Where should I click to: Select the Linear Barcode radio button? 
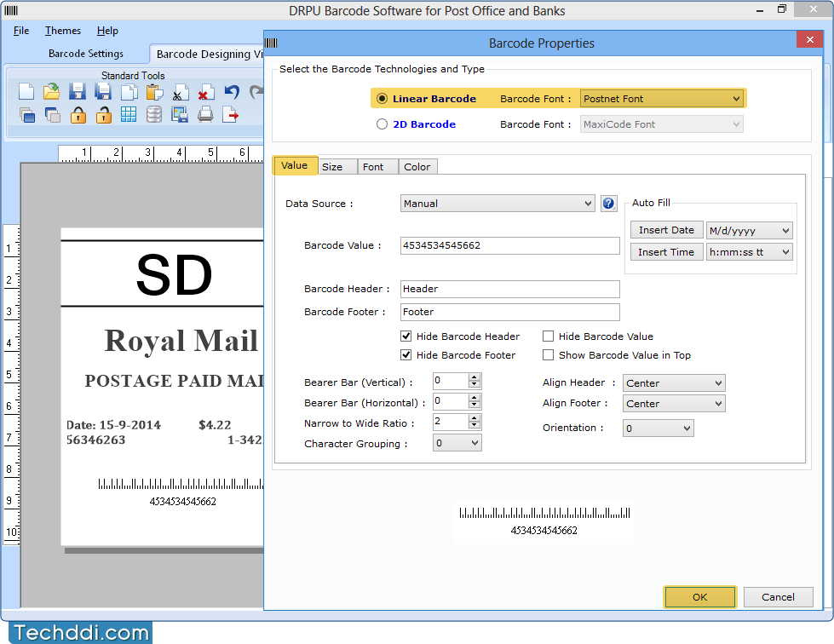[x=382, y=98]
